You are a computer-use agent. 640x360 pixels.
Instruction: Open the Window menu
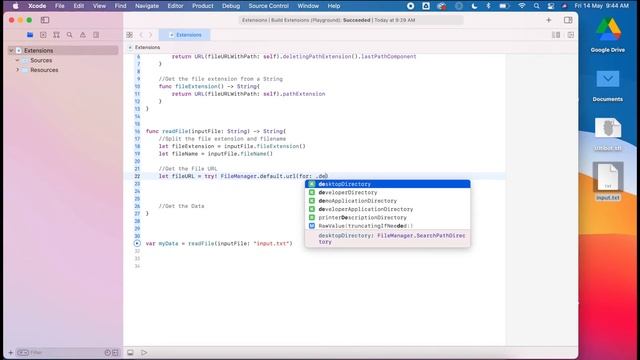pyautogui.click(x=308, y=6)
